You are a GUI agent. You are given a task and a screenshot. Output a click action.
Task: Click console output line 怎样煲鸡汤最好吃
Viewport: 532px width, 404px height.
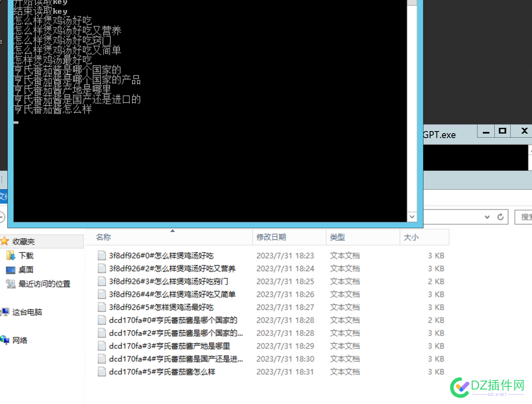[x=53, y=60]
